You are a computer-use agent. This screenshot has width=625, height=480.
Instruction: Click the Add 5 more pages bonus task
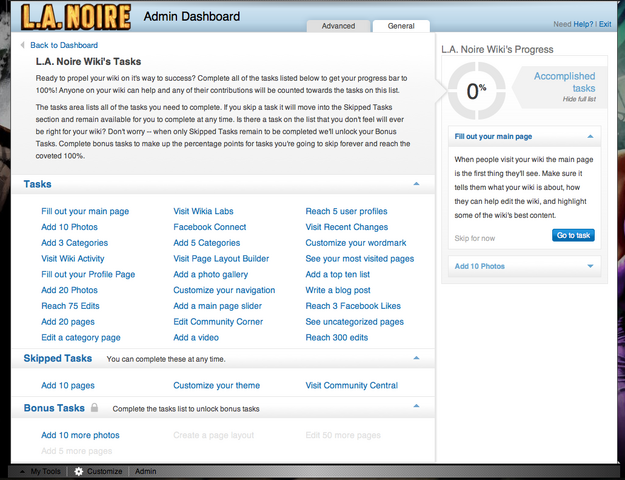(x=77, y=451)
